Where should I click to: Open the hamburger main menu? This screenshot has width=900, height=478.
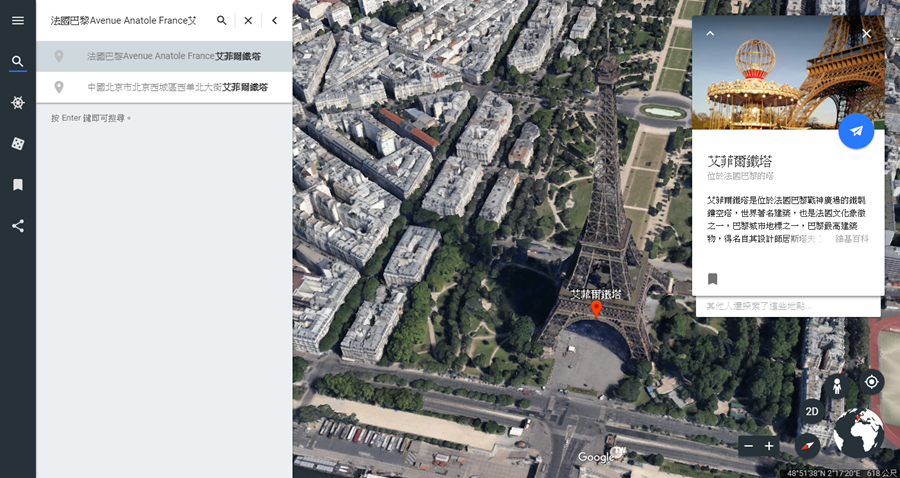pyautogui.click(x=18, y=21)
